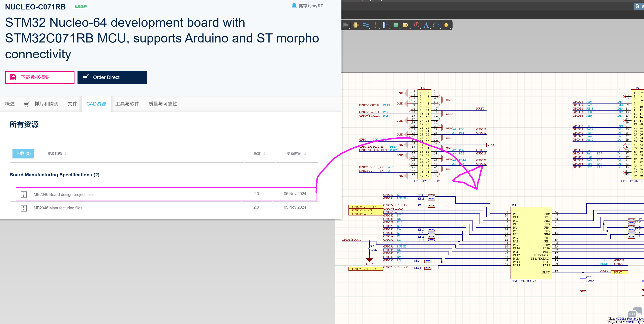The height and width of the screenshot is (324, 644).
Task: Select the Place Port tool (D1)
Action: click(406, 25)
